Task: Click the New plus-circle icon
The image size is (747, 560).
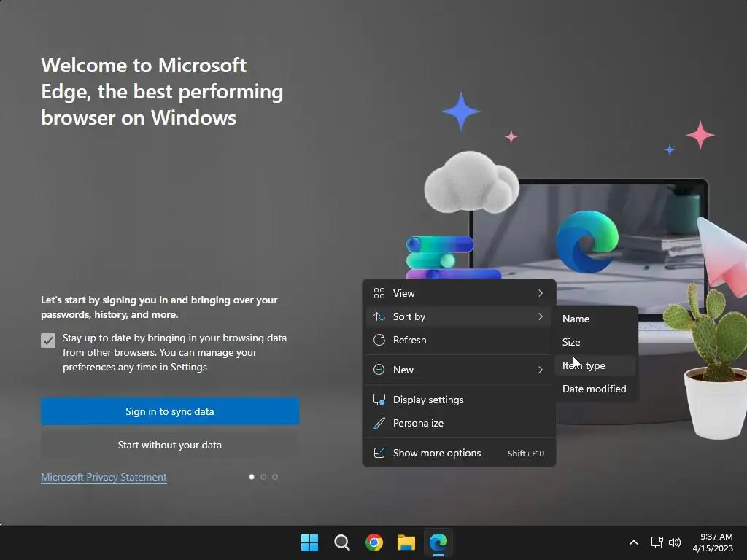Action: tap(379, 370)
